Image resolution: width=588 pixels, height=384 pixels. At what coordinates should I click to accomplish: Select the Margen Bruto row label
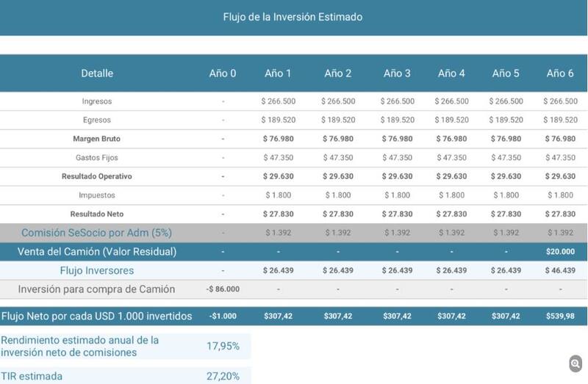97,139
